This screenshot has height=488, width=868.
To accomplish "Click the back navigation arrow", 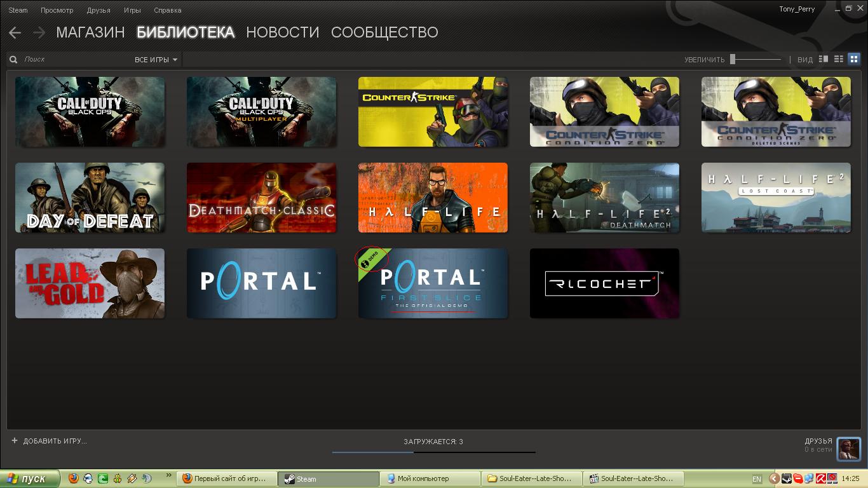I will coord(15,32).
